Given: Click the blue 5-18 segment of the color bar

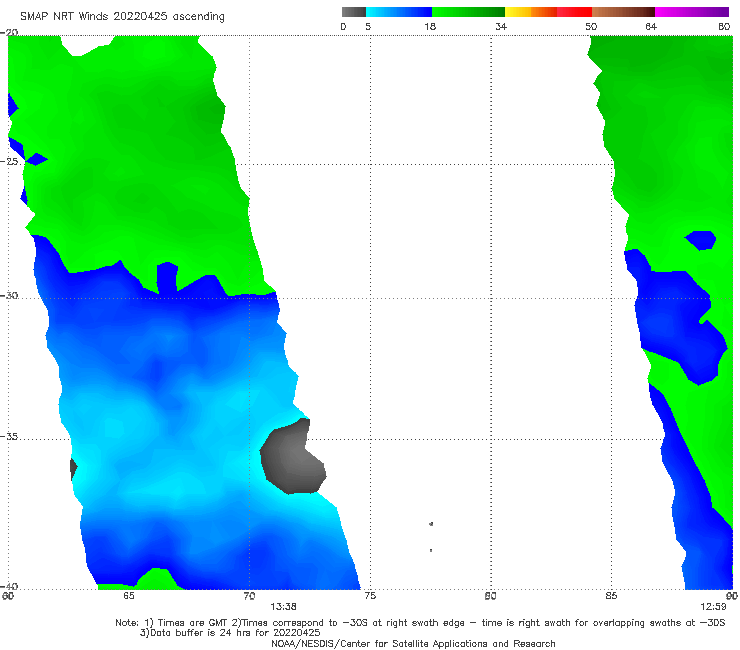Looking at the screenshot, I should pyautogui.click(x=399, y=12).
